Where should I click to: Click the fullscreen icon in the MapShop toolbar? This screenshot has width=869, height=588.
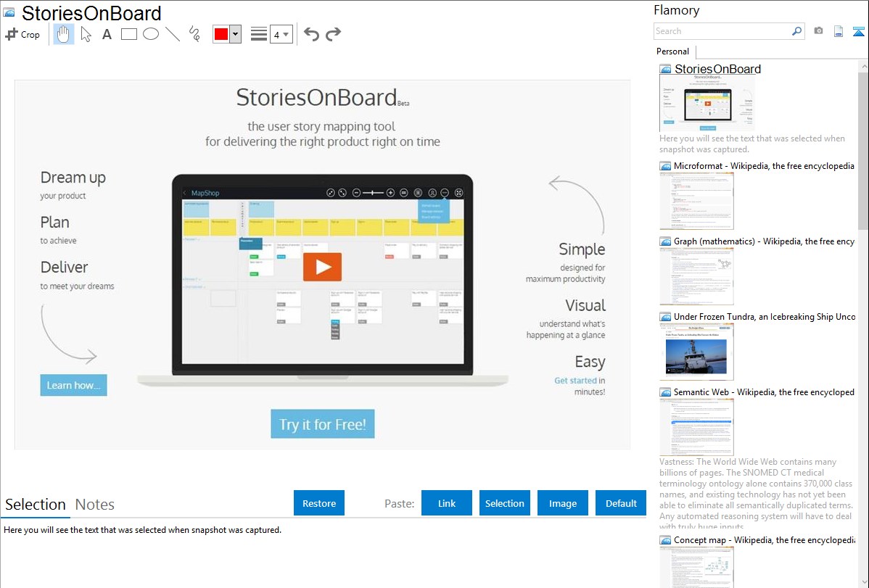tap(458, 193)
